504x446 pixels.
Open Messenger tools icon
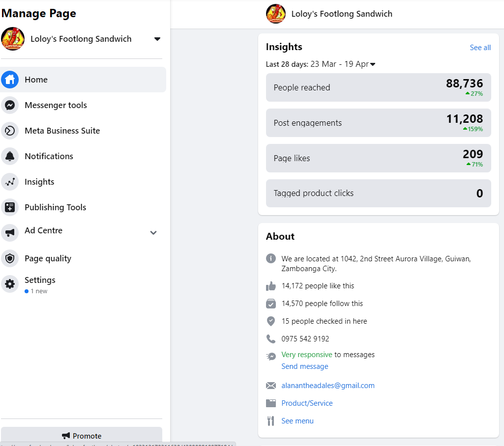point(10,105)
